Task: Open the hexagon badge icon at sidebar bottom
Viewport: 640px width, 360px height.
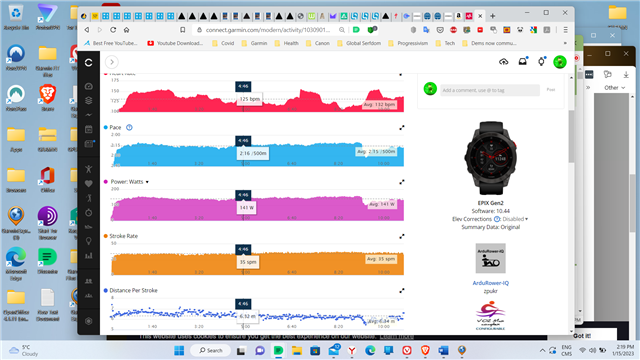Action: (89, 321)
